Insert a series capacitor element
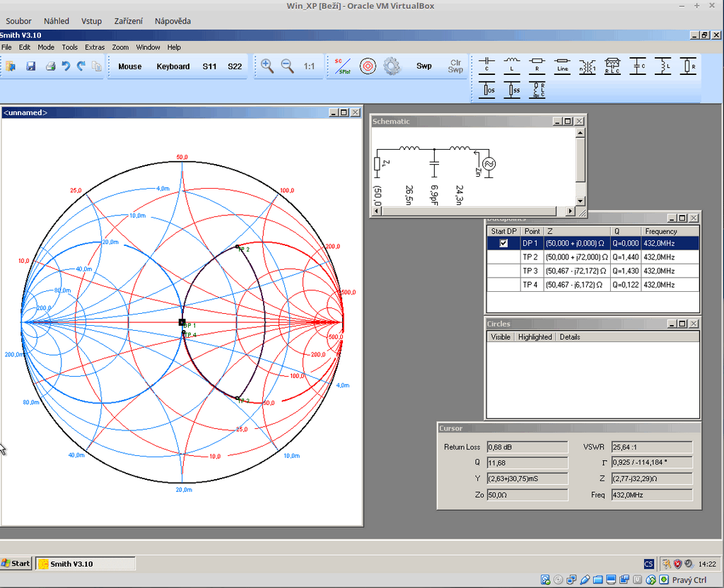The image size is (724, 588). (x=488, y=66)
